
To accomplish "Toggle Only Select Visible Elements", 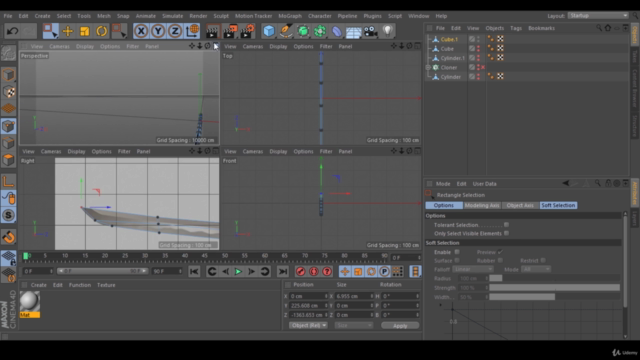I will pos(506,233).
